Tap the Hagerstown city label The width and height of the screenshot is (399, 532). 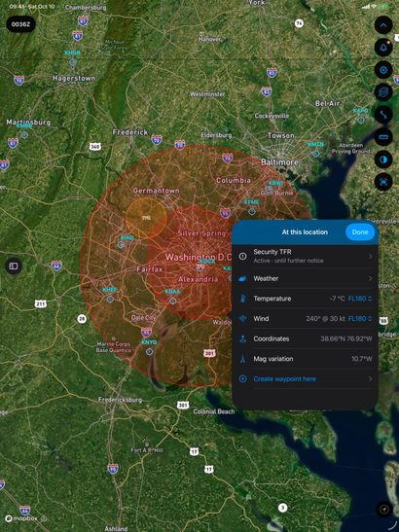point(74,79)
